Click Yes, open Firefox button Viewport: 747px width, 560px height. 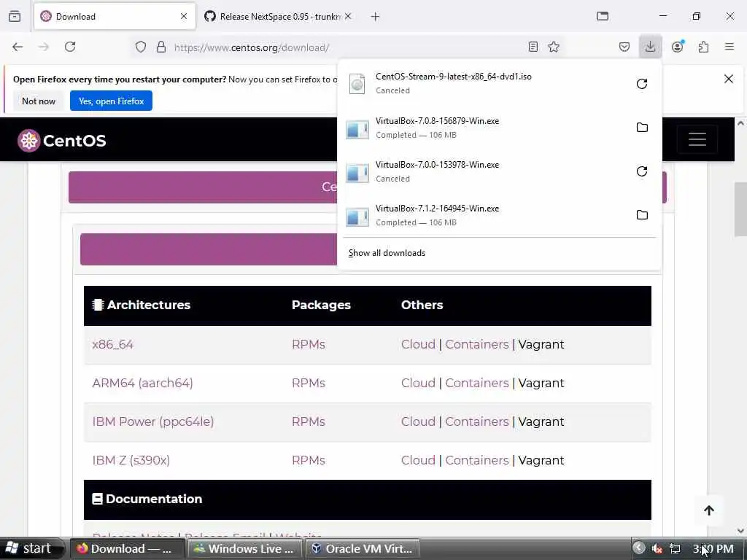pyautogui.click(x=111, y=101)
